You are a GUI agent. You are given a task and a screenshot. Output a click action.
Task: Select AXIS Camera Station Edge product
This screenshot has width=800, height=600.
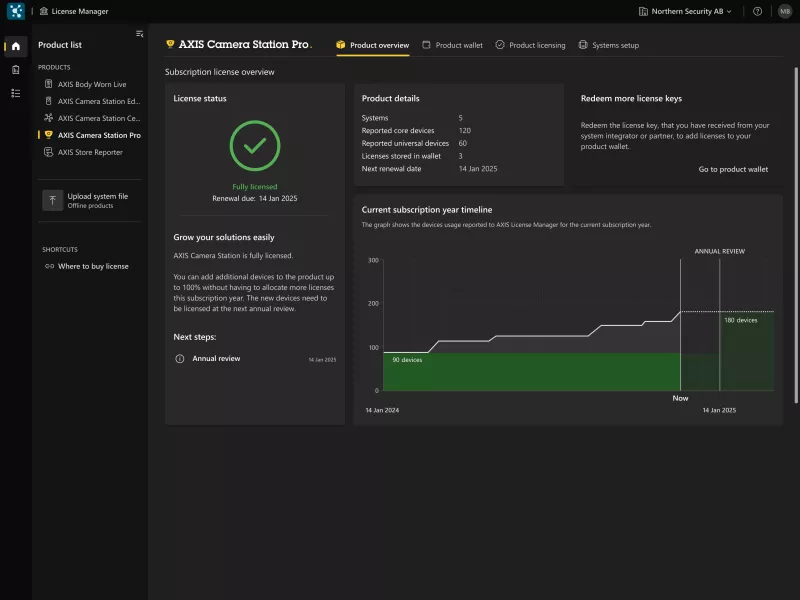[90, 101]
